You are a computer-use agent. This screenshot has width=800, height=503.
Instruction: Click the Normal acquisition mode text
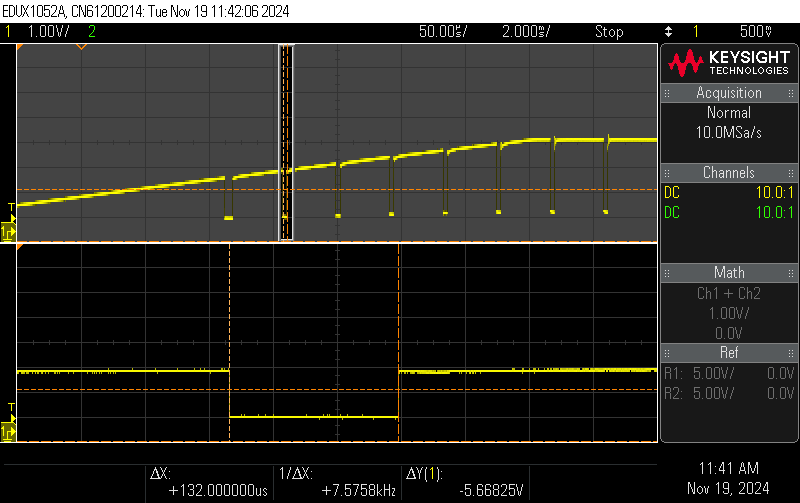(729, 113)
